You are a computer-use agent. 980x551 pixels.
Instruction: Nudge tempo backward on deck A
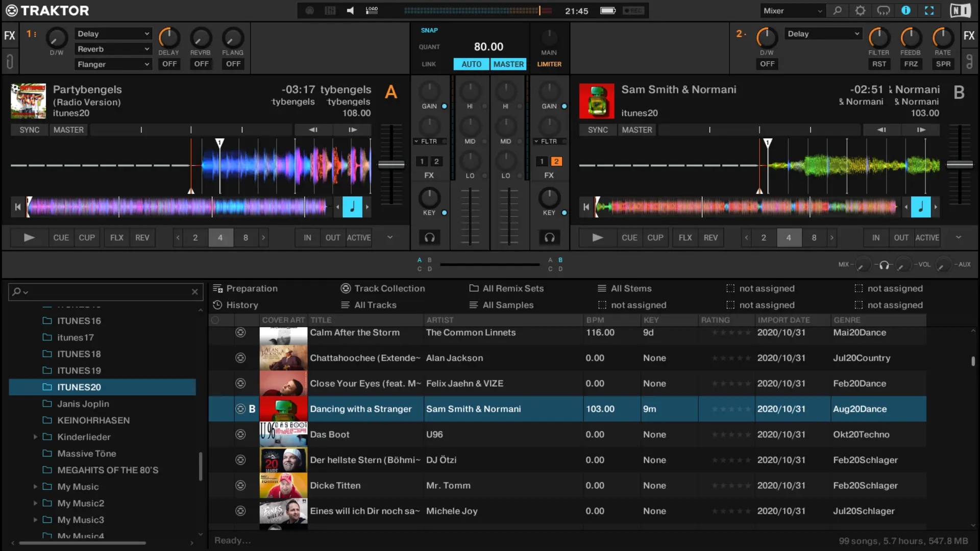tap(313, 130)
